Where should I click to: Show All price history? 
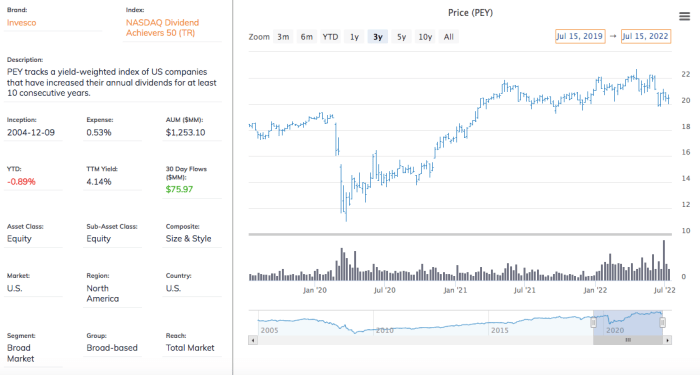(x=449, y=37)
